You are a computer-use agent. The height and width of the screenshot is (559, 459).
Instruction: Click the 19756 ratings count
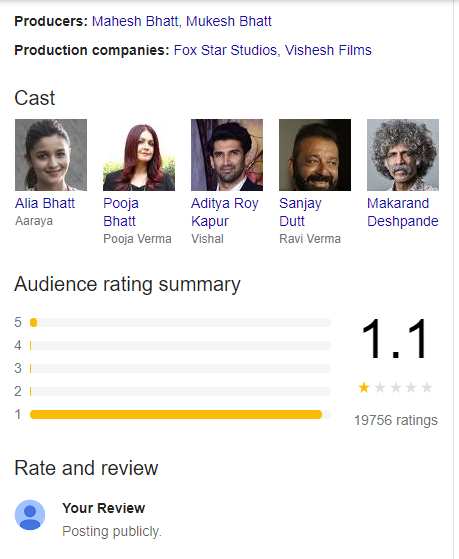(x=396, y=420)
